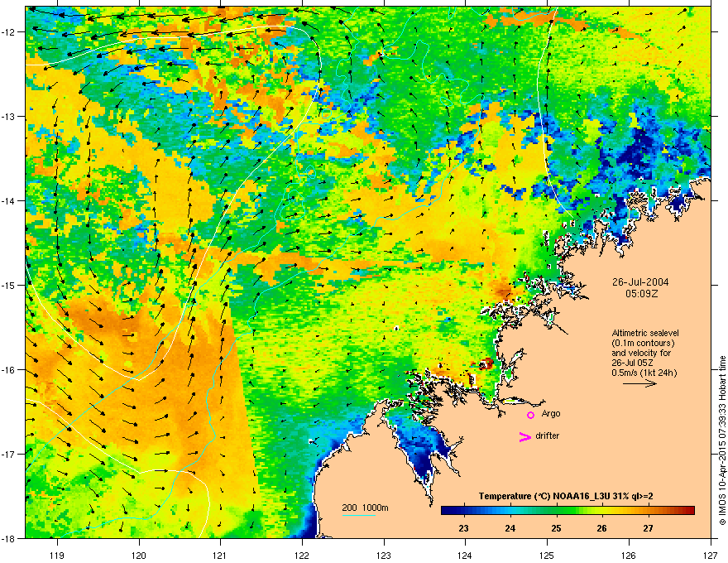The width and height of the screenshot is (728, 563).
Task: Click the 'drifter' legend label
Action: pos(548,435)
